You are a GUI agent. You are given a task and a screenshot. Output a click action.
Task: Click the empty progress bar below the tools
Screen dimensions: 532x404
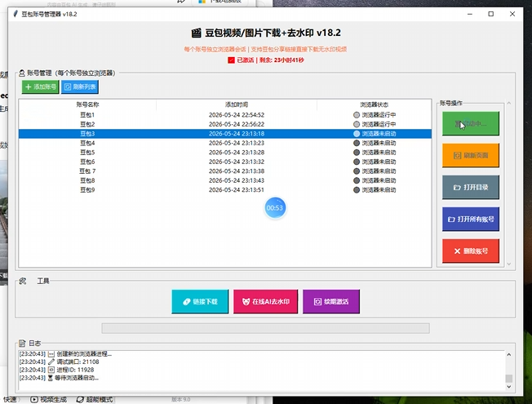coord(266,328)
